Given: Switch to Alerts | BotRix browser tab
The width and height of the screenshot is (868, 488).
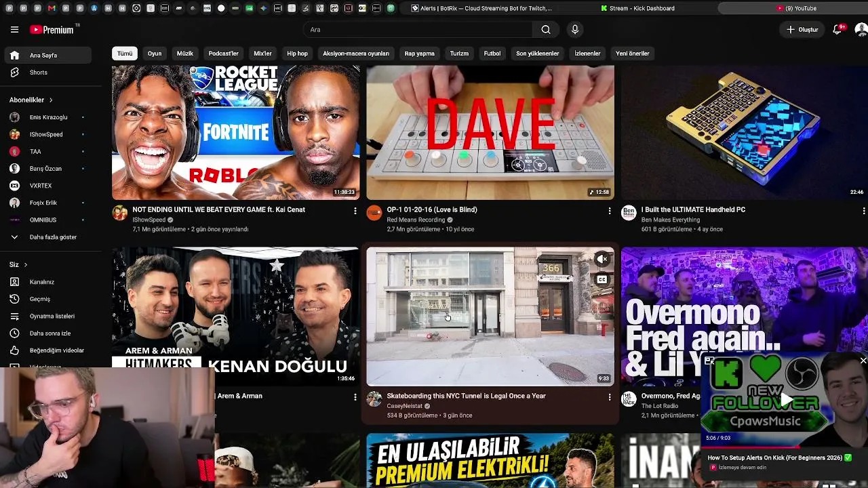Looking at the screenshot, I should (482, 8).
